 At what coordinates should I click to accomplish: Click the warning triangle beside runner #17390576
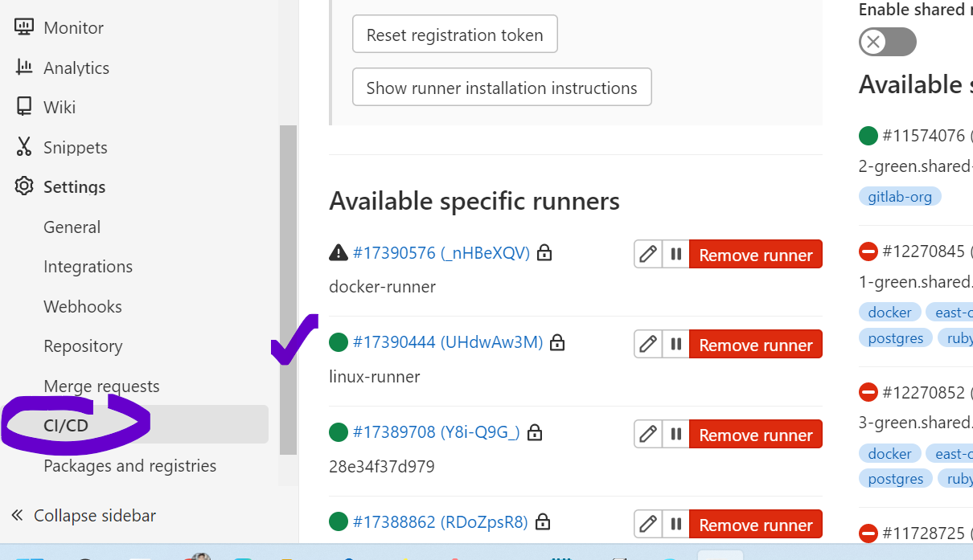pyautogui.click(x=337, y=252)
